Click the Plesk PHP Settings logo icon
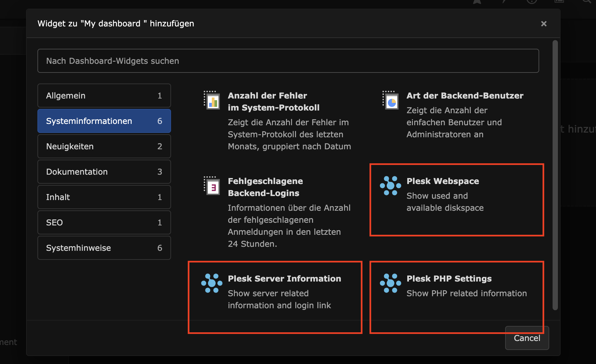Image resolution: width=596 pixels, height=364 pixels. click(x=391, y=283)
